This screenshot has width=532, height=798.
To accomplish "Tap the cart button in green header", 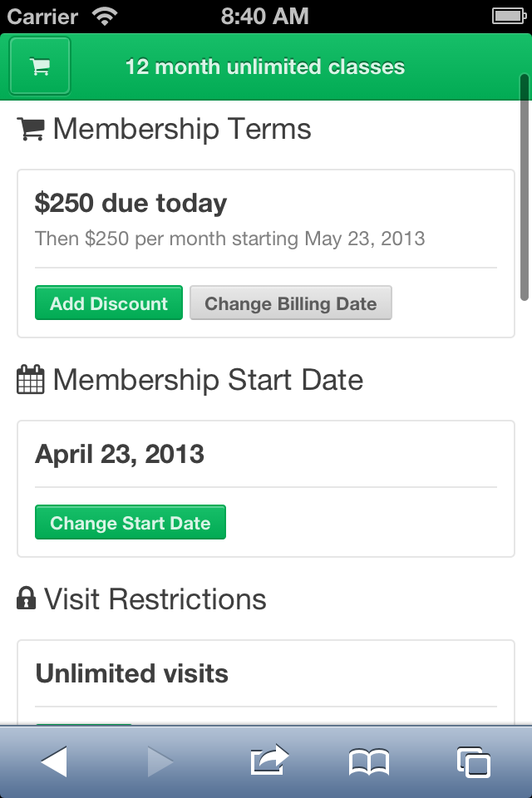I will 40,66.
